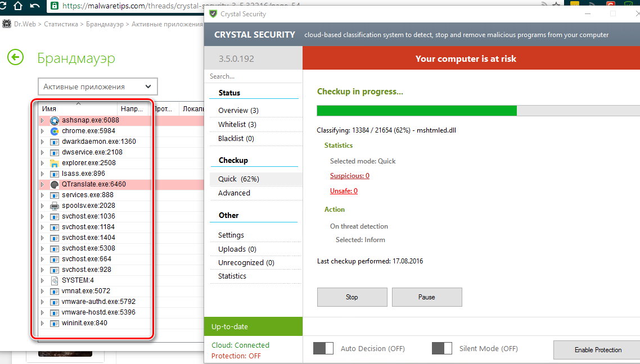
Task: Toggle the Silent Mode switch
Action: point(442,348)
